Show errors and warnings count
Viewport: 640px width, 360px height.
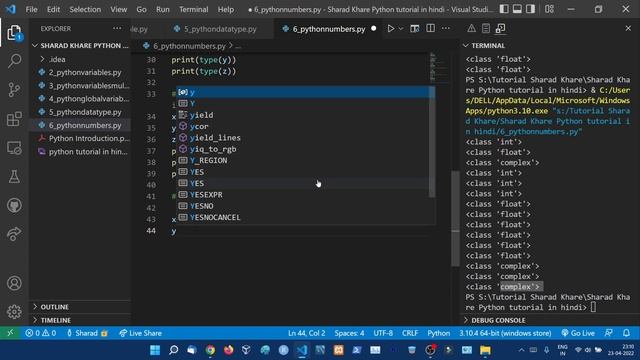[x=41, y=333]
